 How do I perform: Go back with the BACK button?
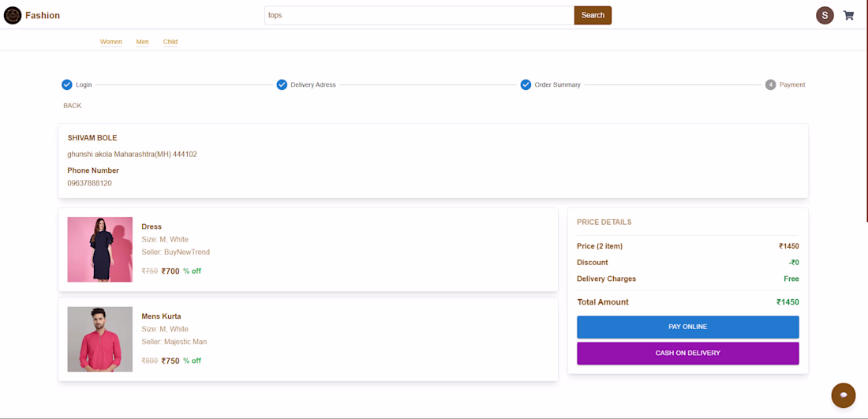(x=72, y=106)
